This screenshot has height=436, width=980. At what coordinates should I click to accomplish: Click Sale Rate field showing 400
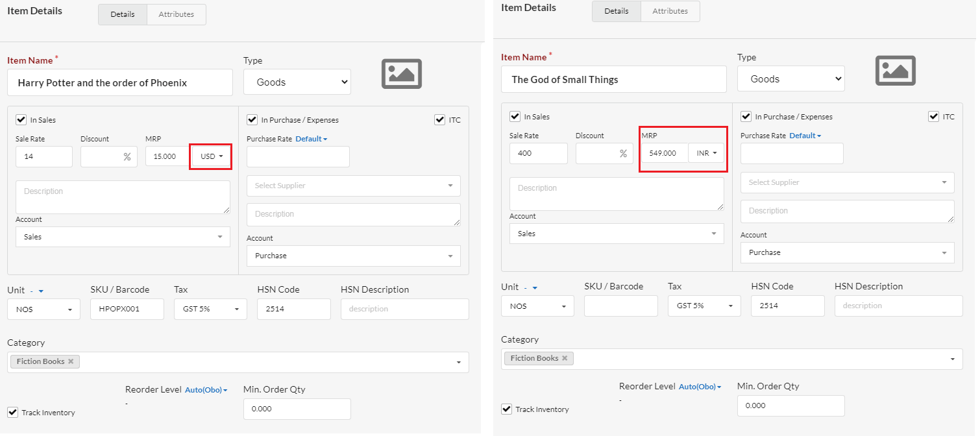(x=539, y=153)
